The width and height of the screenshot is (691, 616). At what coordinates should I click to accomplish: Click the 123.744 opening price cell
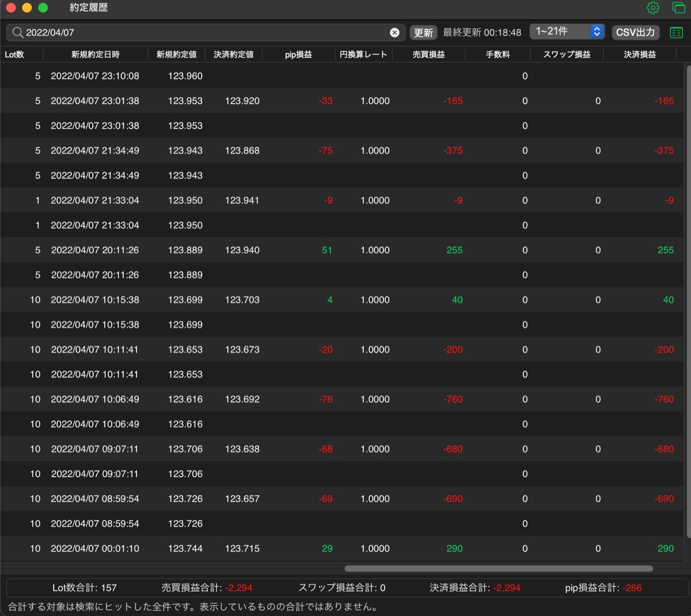tap(185, 549)
